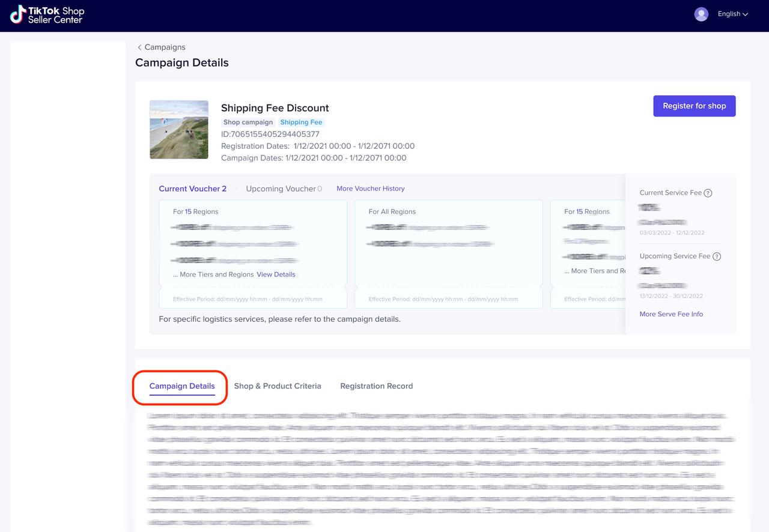Image resolution: width=769 pixels, height=532 pixels.
Task: Click the Shipping Fee Discount title
Action: [x=275, y=108]
